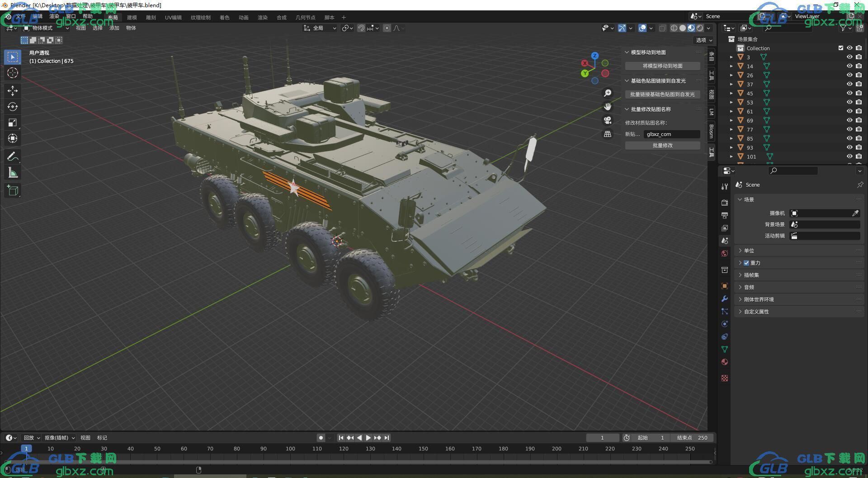Image resolution: width=868 pixels, height=478 pixels.
Task: Select the 3D Cursor tool
Action: [13, 73]
